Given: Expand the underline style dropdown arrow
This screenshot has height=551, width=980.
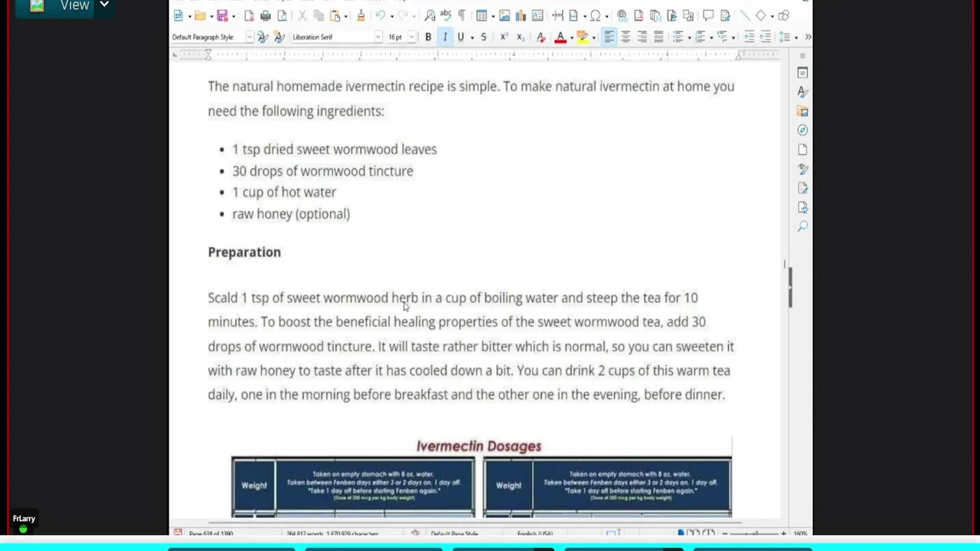Looking at the screenshot, I should click(472, 37).
